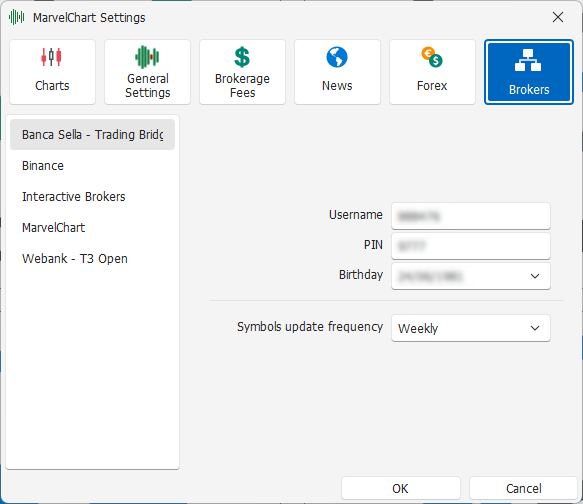Go to the News settings tab
The height and width of the screenshot is (504, 583).
(x=337, y=72)
